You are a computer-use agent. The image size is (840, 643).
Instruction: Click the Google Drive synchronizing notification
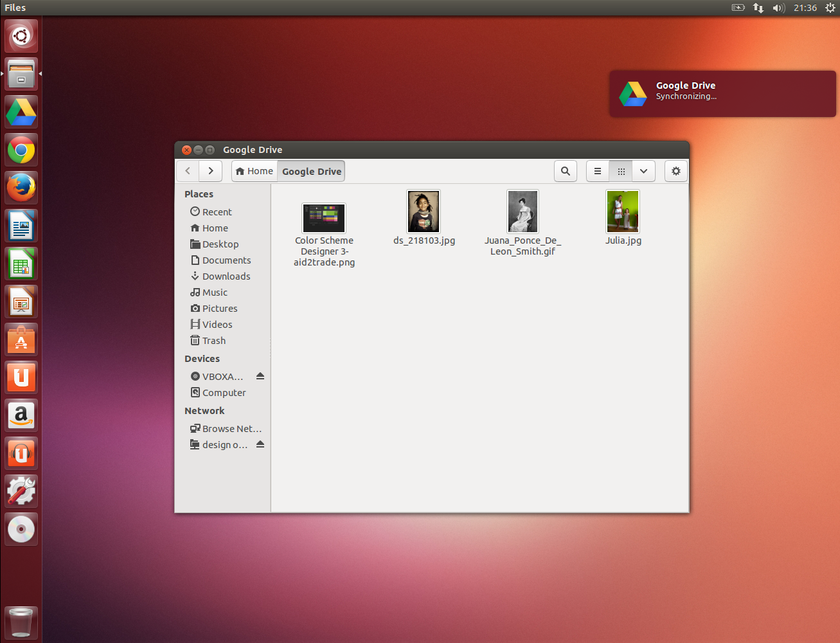[x=723, y=94]
